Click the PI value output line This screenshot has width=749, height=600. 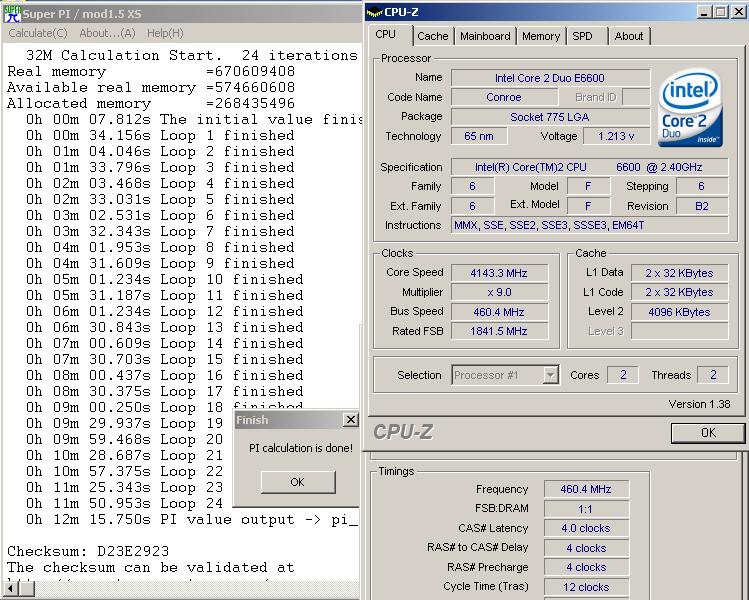coord(192,520)
